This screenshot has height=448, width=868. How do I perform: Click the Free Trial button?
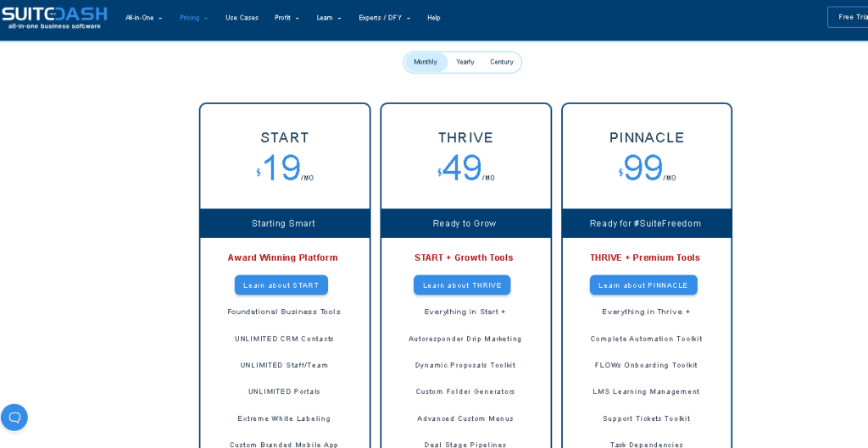848,17
